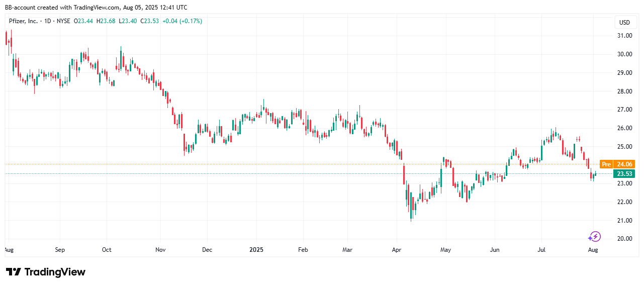644x287 pixels.
Task: Click the Jul label on time axis
Action: tap(542, 249)
